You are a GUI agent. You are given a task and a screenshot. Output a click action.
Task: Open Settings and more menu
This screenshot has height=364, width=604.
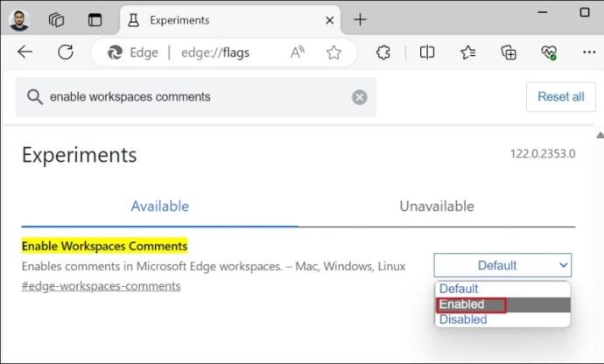point(589,52)
